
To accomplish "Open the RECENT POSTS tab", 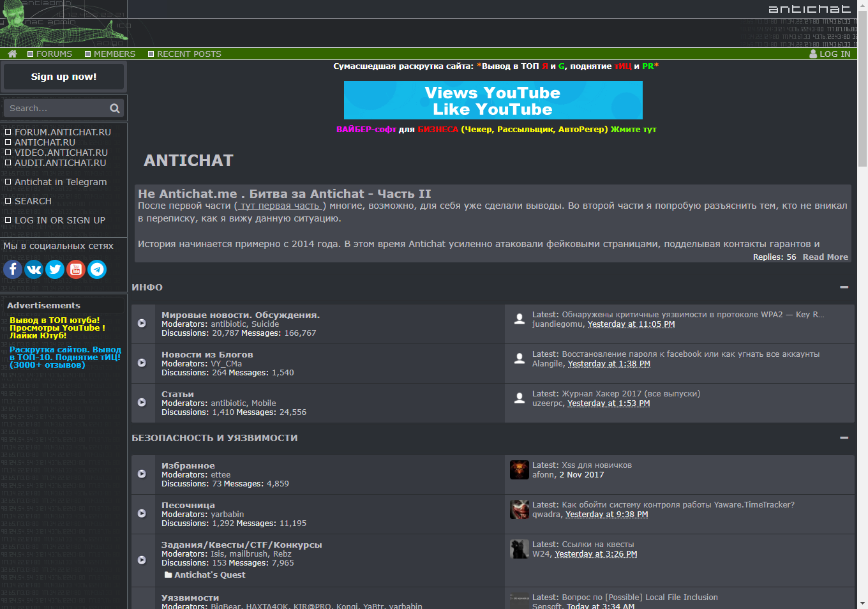I will click(184, 54).
